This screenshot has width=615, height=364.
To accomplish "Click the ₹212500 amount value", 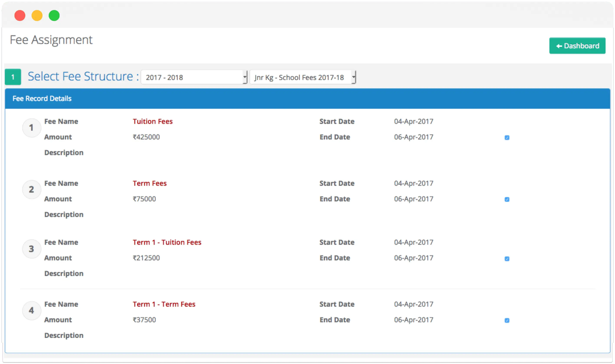I will point(146,258).
